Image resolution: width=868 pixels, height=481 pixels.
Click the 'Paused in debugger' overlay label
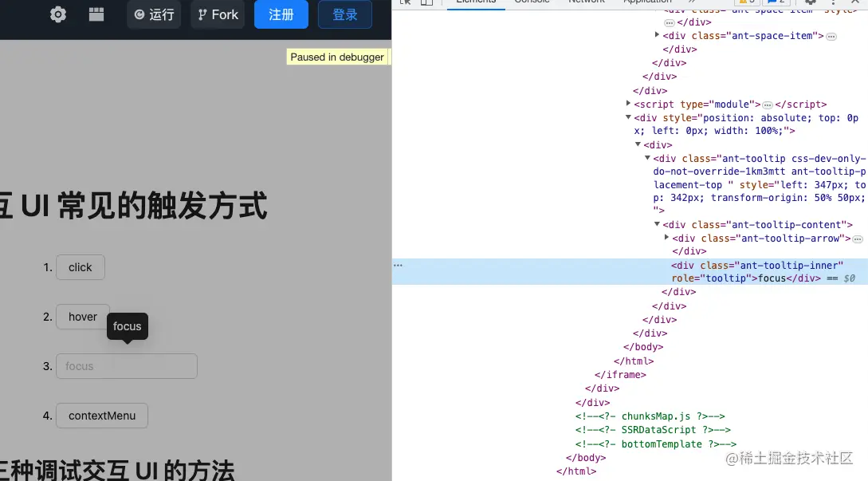point(337,57)
